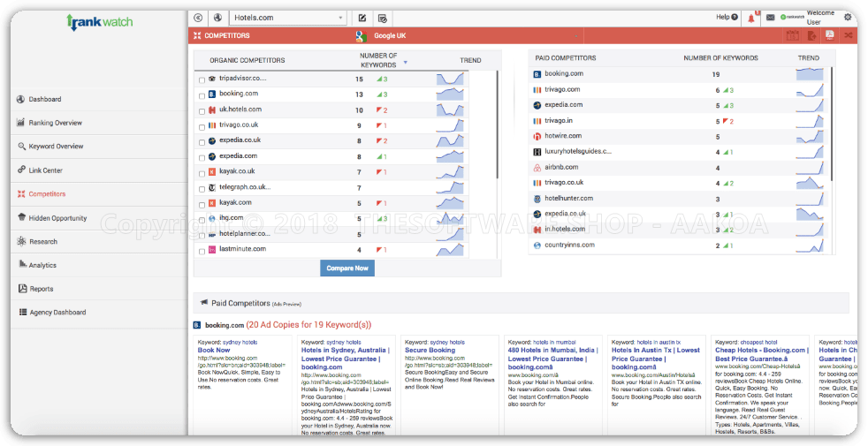Click the calendar icon in the red header
This screenshot has height=446, width=868.
coord(792,35)
